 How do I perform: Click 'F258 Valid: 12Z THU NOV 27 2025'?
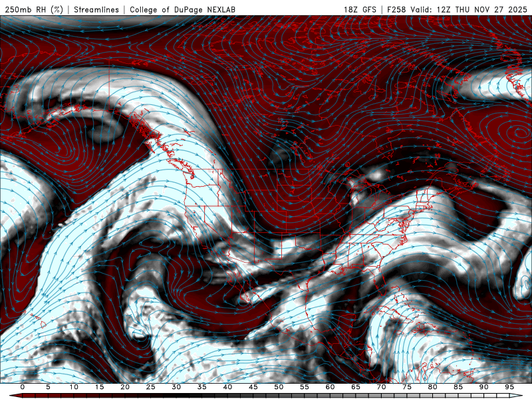pyautogui.click(x=457, y=9)
